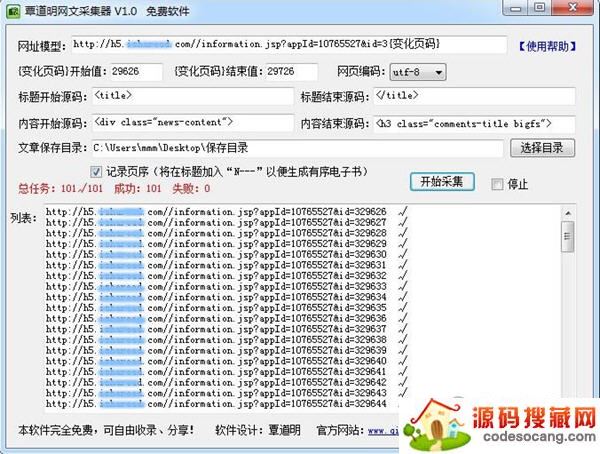Screen dimensions: 600x454
Task: Select list row ending id=329640
Action: pos(227,361)
